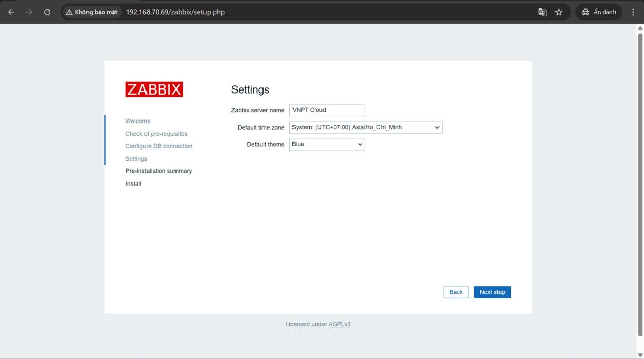This screenshot has width=644, height=359.
Task: Select Check of pre-requisites step
Action: pos(156,134)
